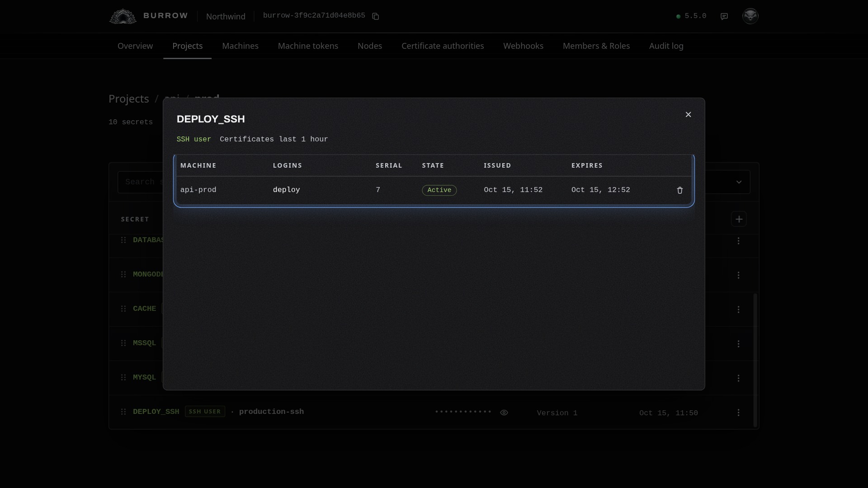Click the Burrow logo icon
Viewport: 868px width, 488px height.
coord(123,16)
